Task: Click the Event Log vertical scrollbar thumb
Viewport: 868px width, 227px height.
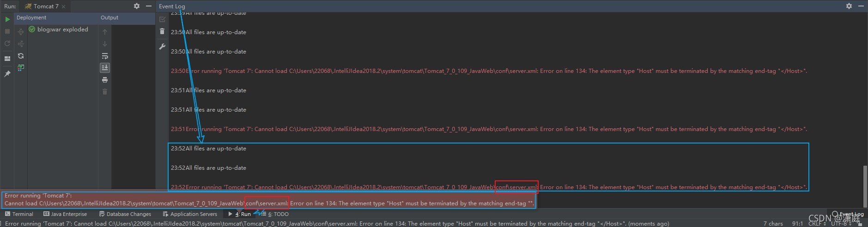Action: click(x=865, y=186)
